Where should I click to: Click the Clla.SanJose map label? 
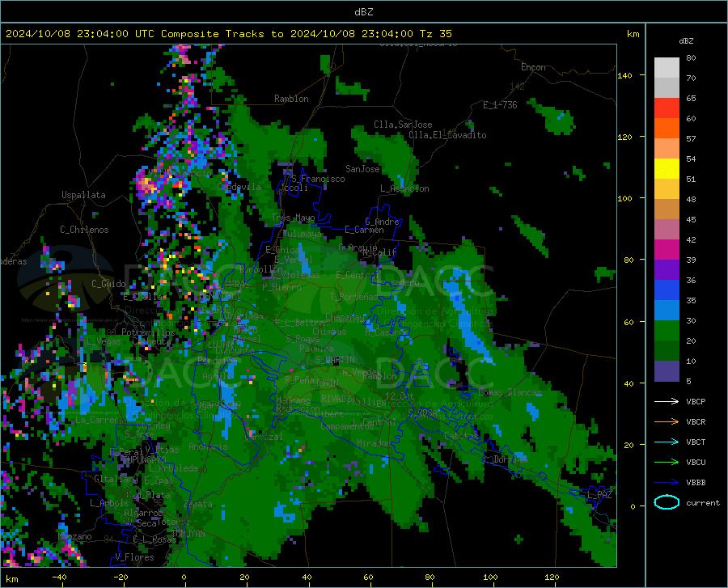pyautogui.click(x=403, y=125)
